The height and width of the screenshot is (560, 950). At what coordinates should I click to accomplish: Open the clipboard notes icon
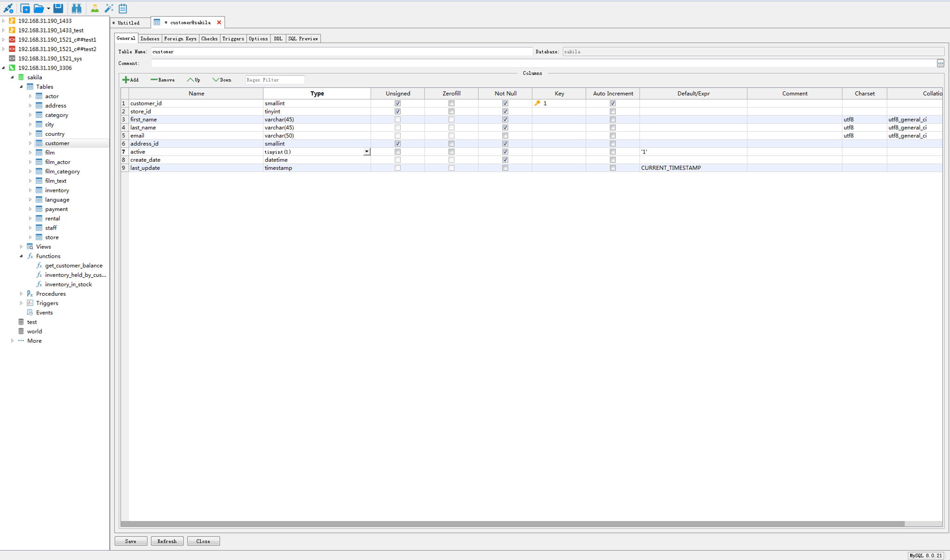[122, 8]
